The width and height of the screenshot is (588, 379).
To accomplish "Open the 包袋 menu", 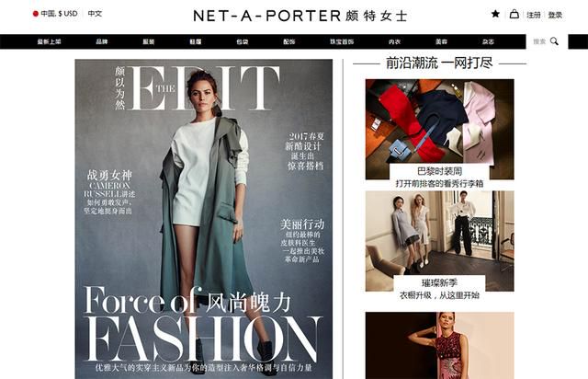I will pyautogui.click(x=243, y=41).
